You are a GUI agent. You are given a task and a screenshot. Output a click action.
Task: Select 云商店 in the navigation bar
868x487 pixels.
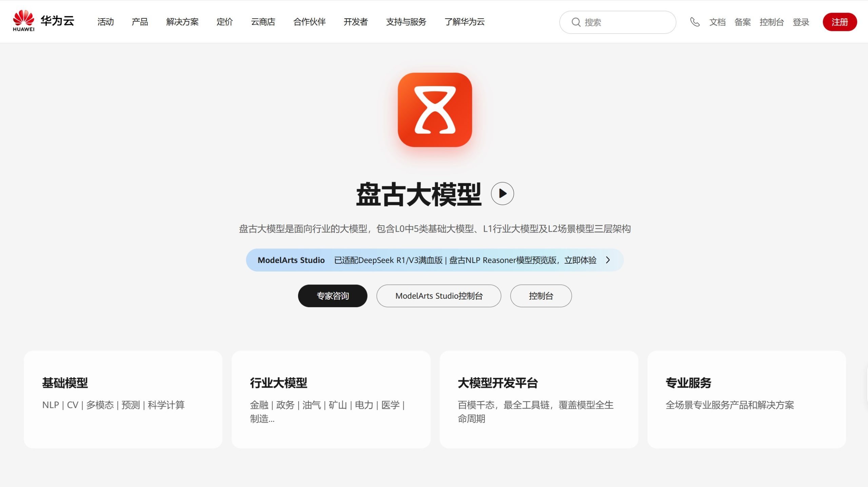tap(263, 22)
